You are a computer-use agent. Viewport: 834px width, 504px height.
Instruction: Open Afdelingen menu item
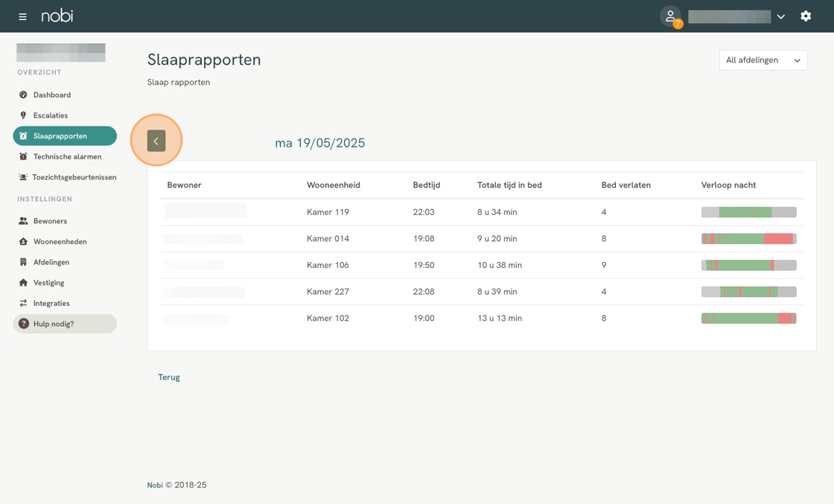pyautogui.click(x=51, y=262)
